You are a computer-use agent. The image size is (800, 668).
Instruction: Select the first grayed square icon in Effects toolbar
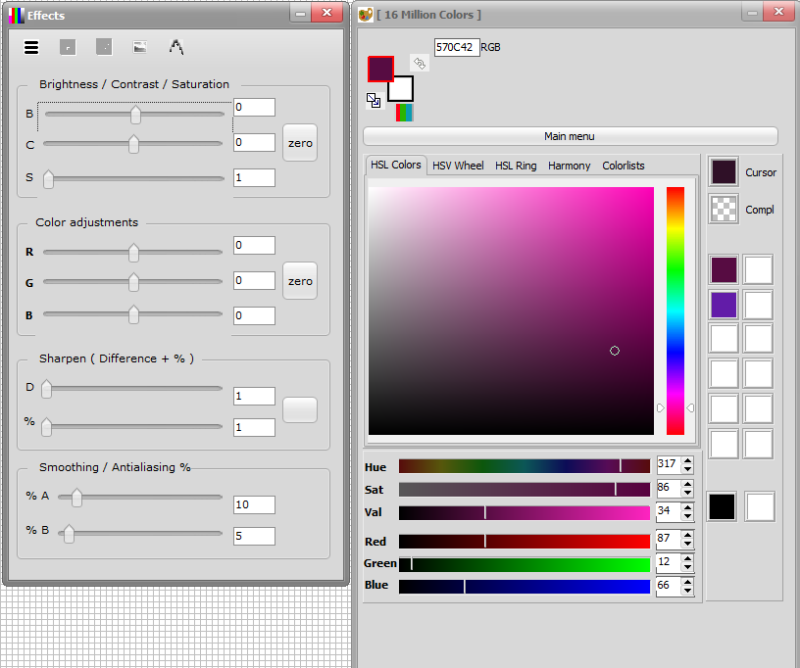pos(67,46)
